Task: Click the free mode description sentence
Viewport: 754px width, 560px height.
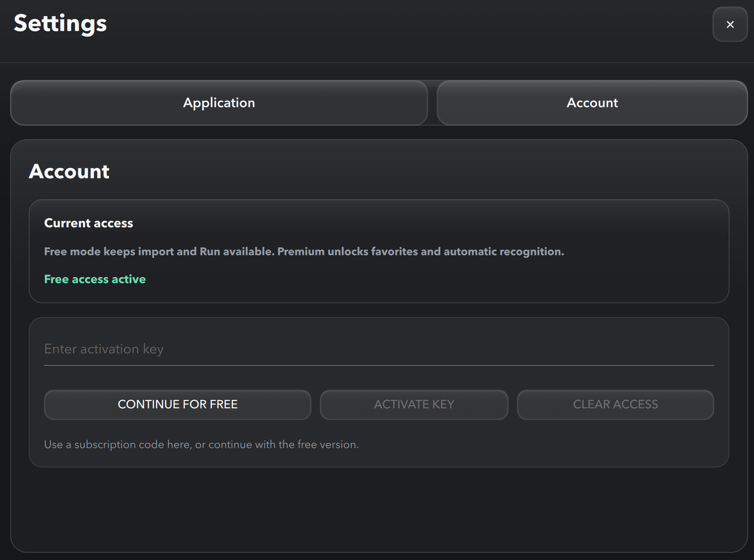Action: click(x=303, y=251)
